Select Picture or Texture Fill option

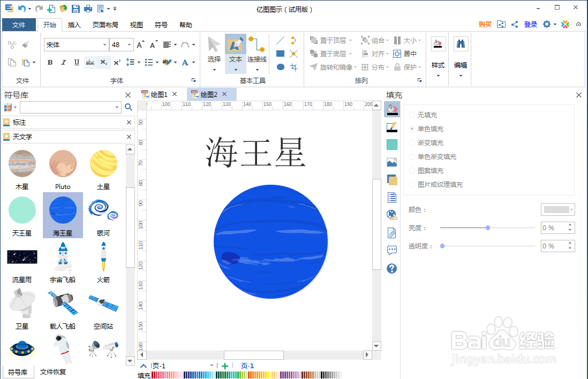click(412, 184)
